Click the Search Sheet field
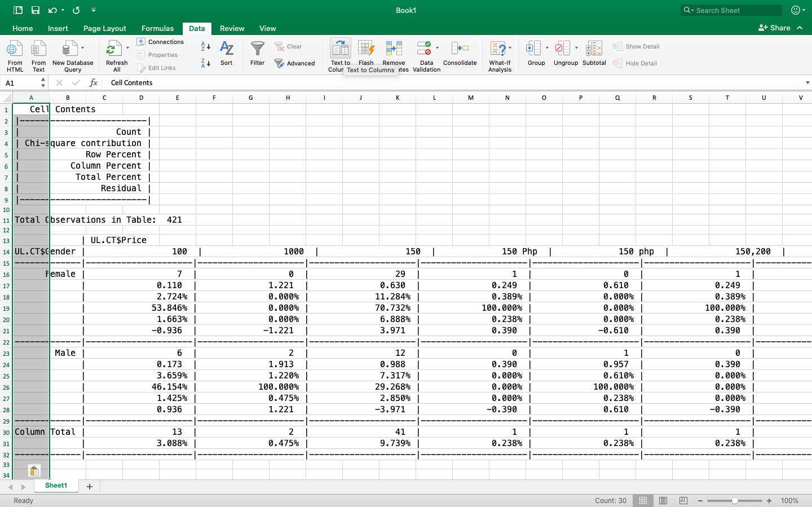The width and height of the screenshot is (812, 507). 731,10
